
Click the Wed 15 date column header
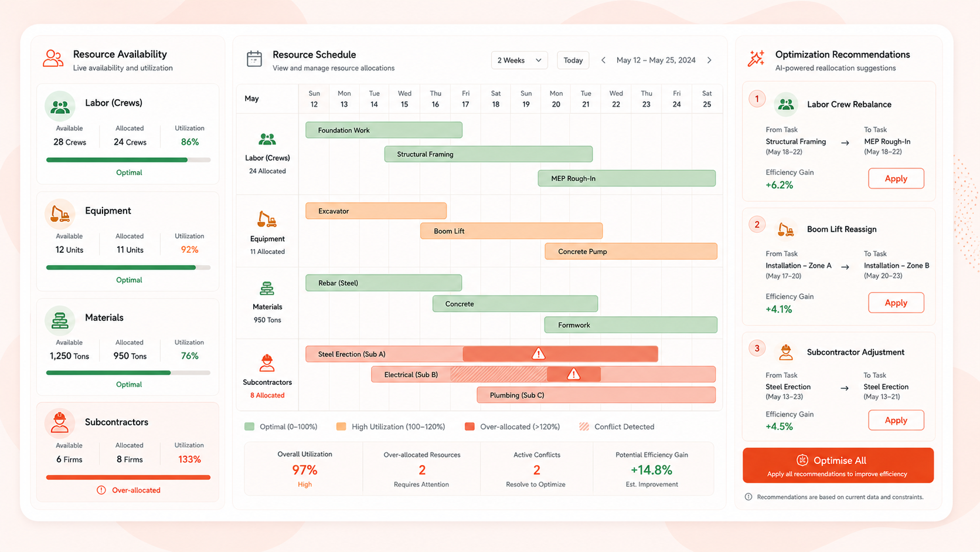(x=404, y=99)
